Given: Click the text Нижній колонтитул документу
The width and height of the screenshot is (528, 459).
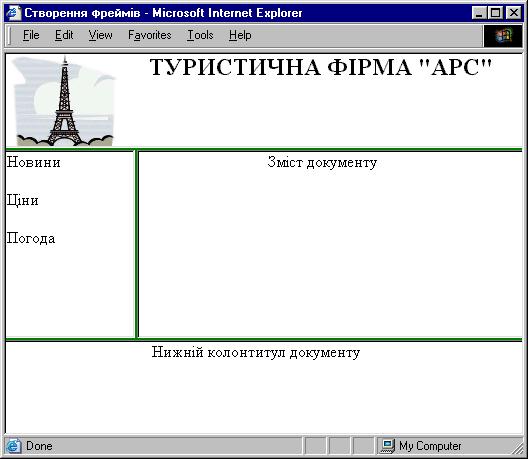Looking at the screenshot, I should (x=256, y=353).
